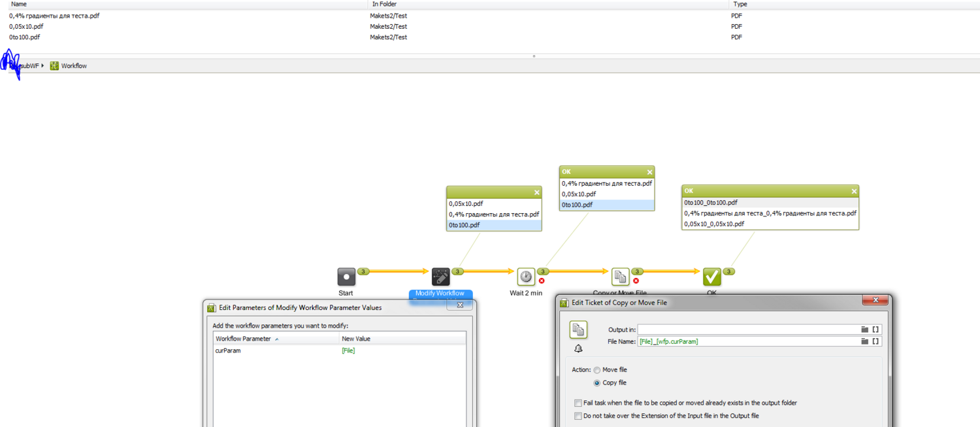Click the notification bell icon in ticket dialog
980x427 pixels.
click(x=578, y=349)
